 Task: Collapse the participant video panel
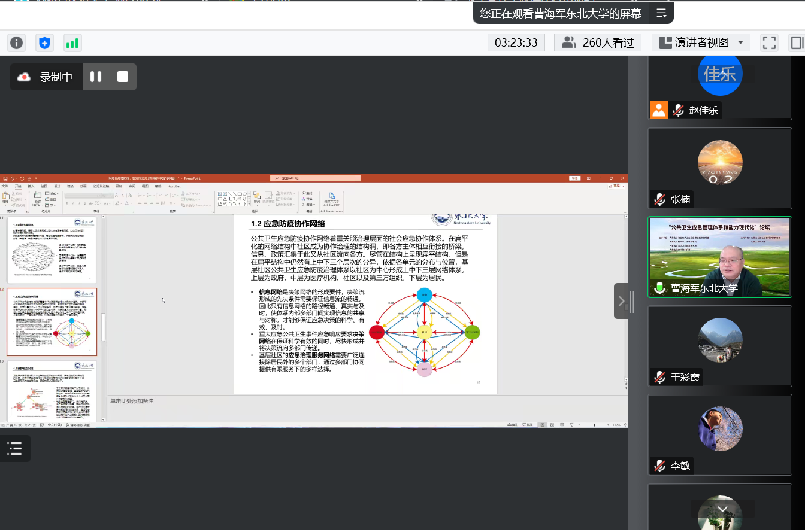(621, 301)
